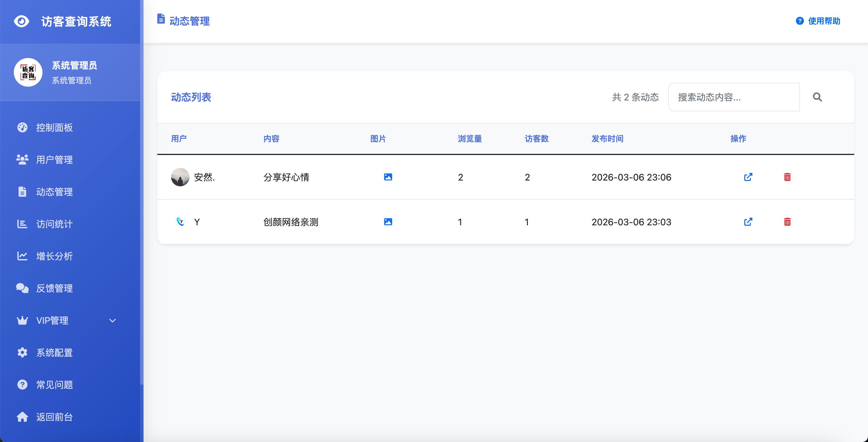This screenshot has width=868, height=442.
Task: Select the 用户管理 user management icon
Action: (22, 160)
